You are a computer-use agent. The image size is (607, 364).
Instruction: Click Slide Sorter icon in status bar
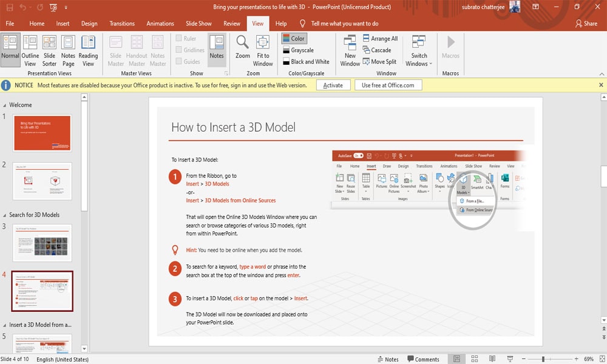[x=474, y=359]
